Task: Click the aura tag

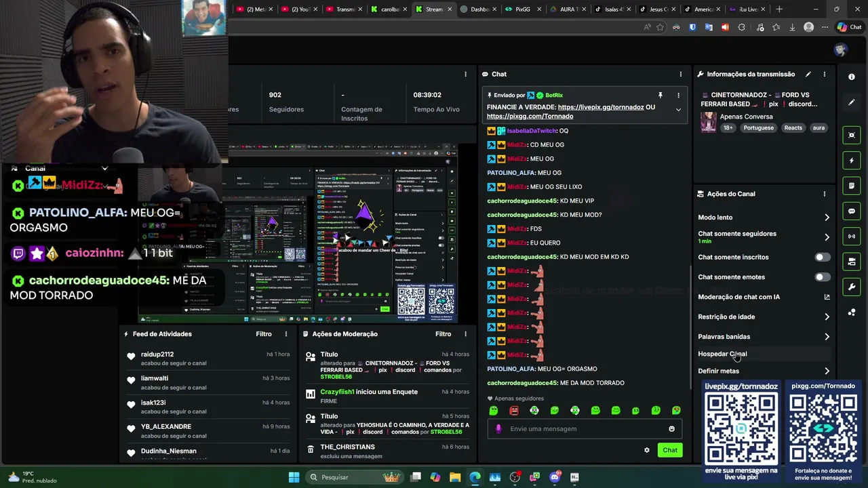Action: (818, 128)
